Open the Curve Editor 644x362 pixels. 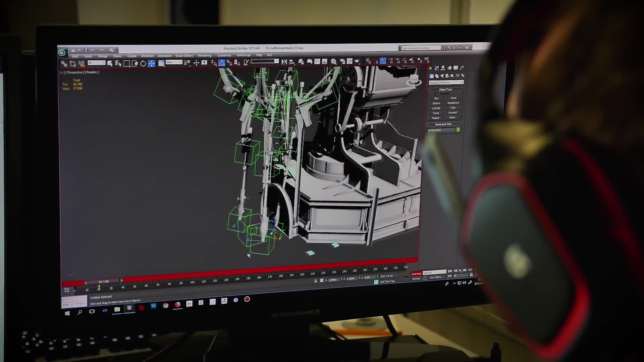pos(317,61)
